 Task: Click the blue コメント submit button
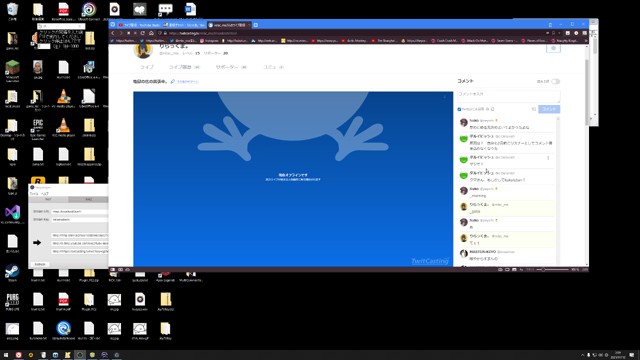tap(549, 109)
